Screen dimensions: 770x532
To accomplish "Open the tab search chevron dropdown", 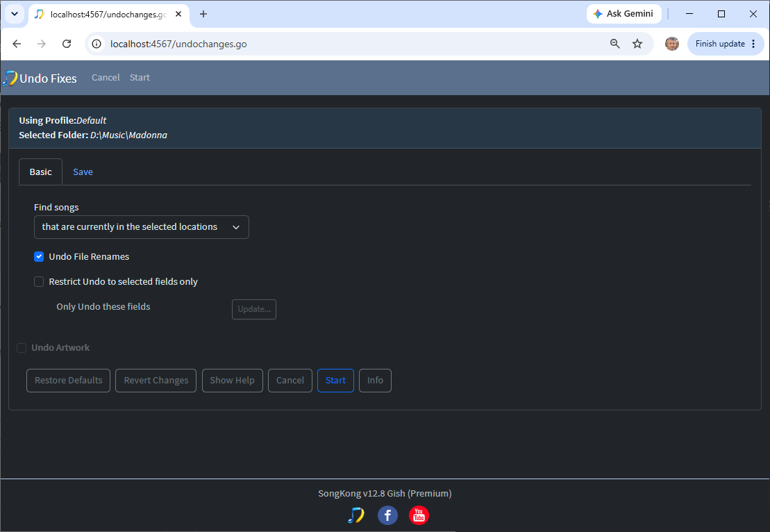I will pos(15,14).
